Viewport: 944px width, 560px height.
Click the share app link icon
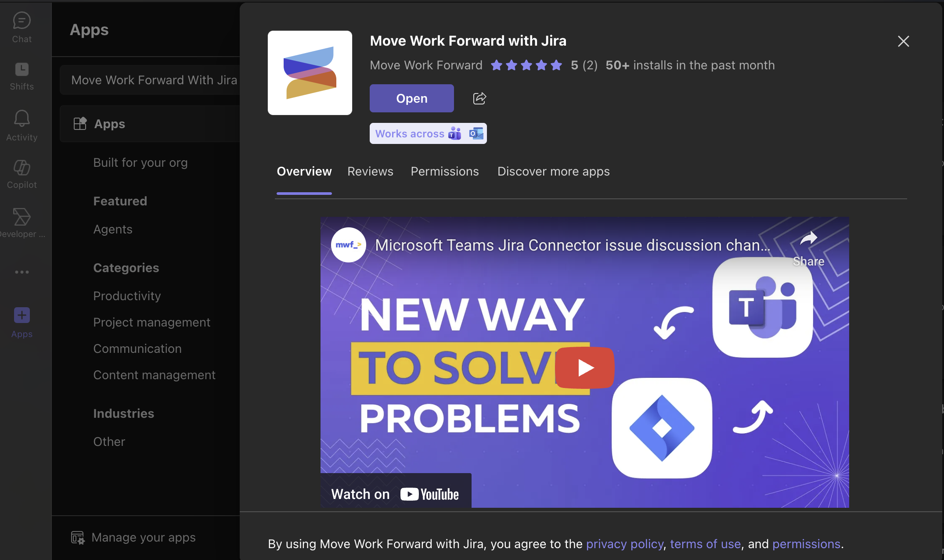point(479,98)
